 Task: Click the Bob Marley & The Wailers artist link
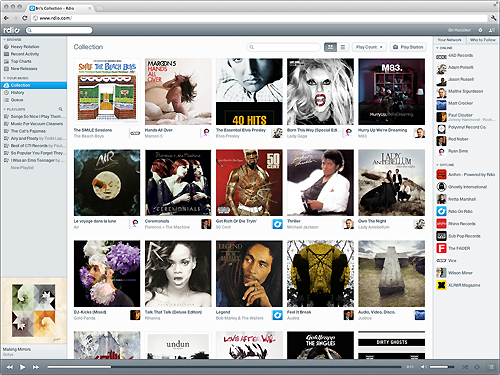239,318
